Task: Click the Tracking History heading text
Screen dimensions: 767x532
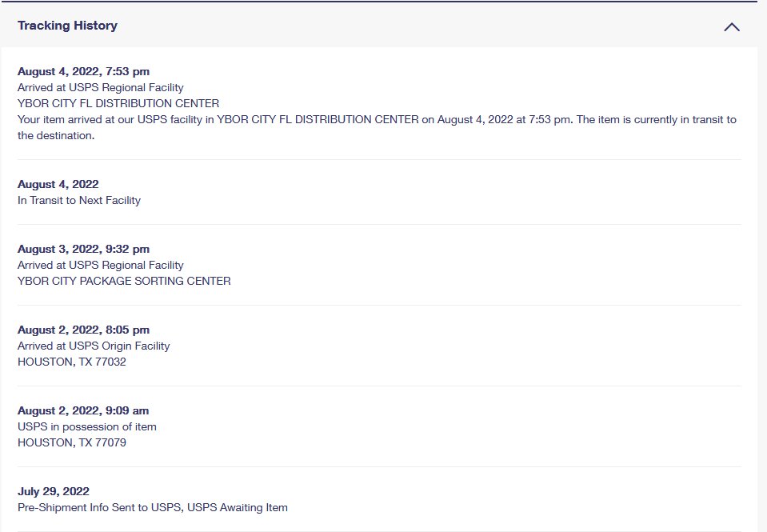Action: click(67, 26)
